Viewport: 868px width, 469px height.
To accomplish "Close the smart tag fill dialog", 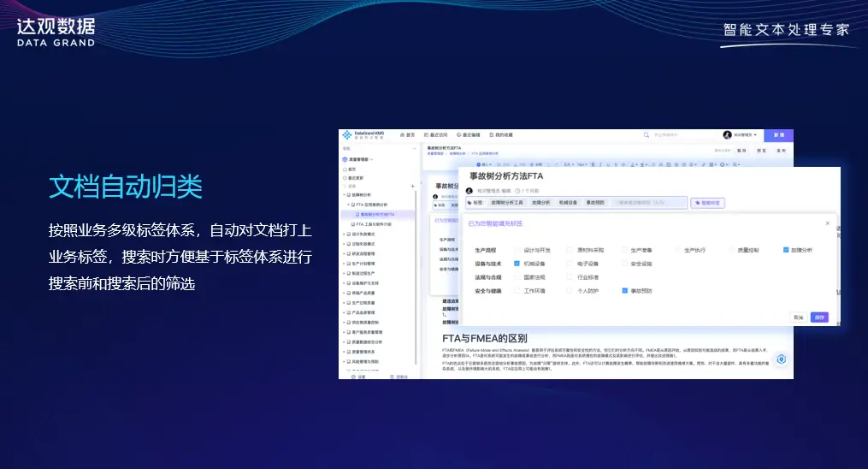I will pyautogui.click(x=827, y=223).
